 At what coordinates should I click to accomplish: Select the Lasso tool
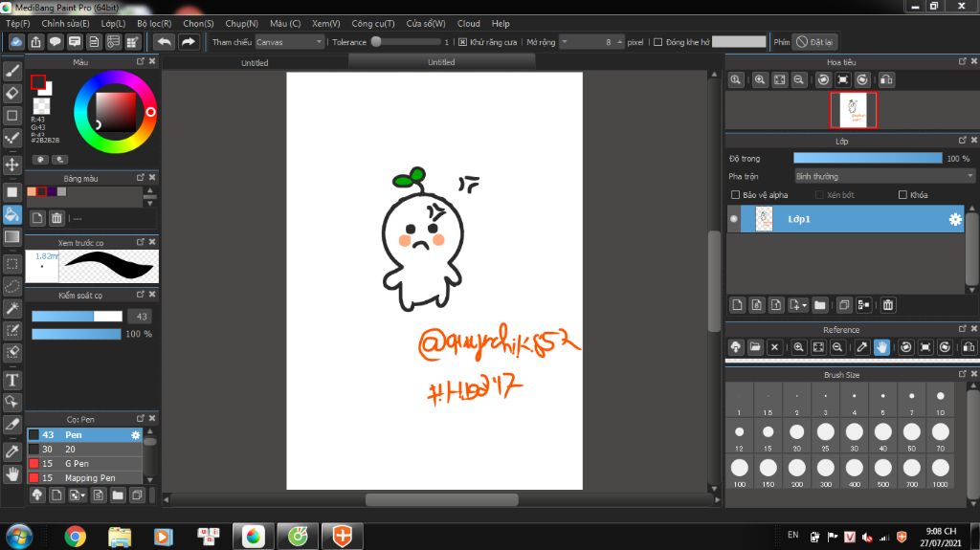pos(11,286)
